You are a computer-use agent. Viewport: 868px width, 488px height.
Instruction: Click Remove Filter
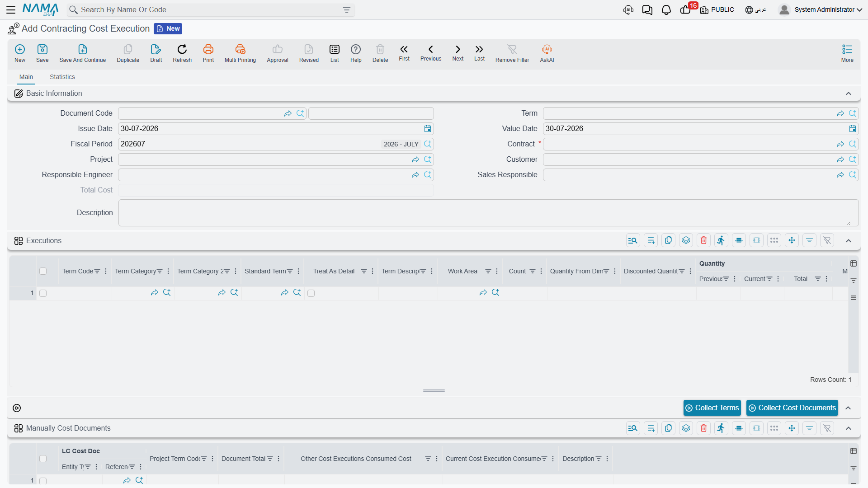coord(512,53)
